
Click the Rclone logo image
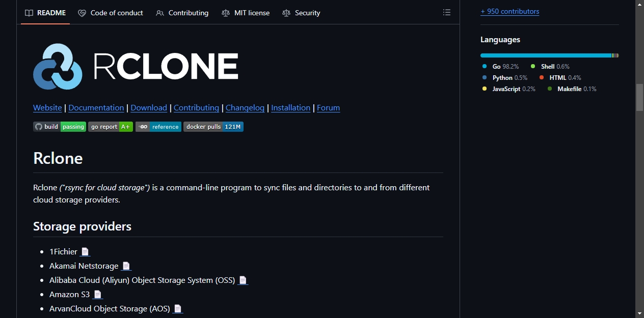click(x=136, y=66)
